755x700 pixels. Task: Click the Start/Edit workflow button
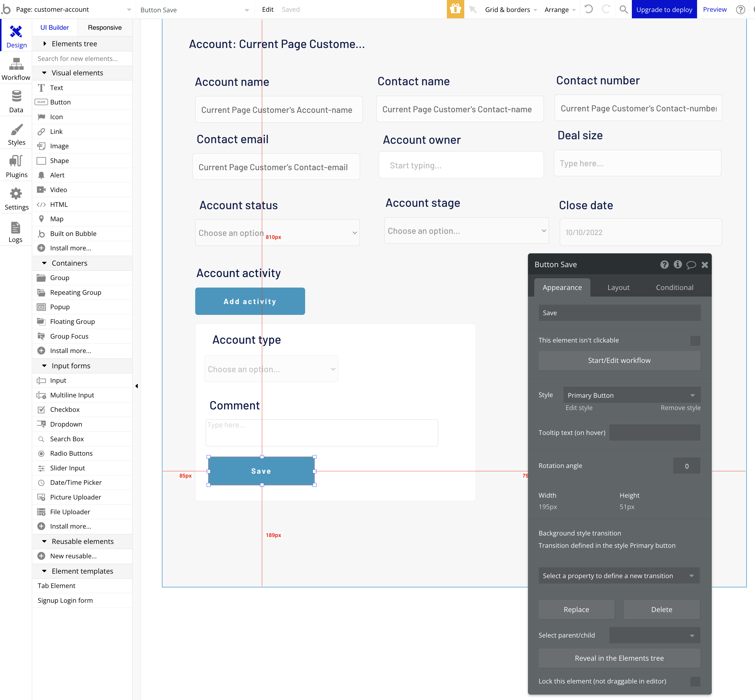pos(619,361)
